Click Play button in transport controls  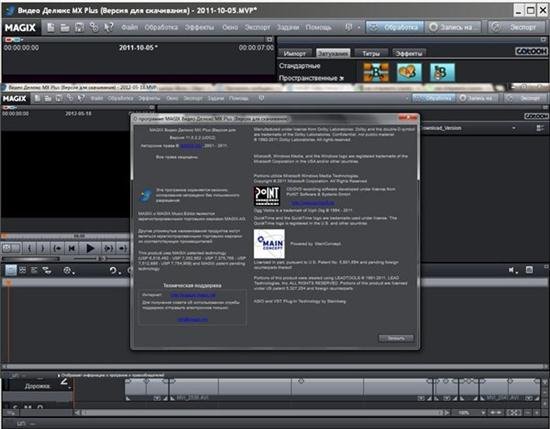tap(90, 248)
